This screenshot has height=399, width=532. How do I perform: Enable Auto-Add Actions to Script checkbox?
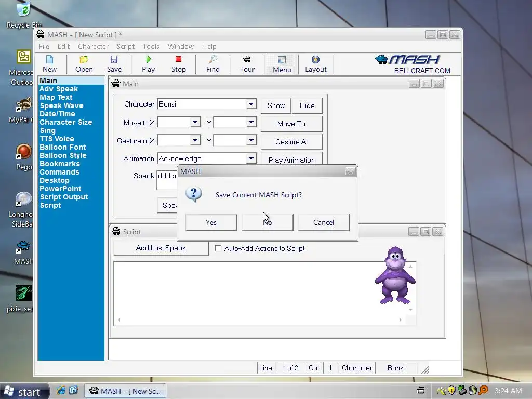point(218,248)
